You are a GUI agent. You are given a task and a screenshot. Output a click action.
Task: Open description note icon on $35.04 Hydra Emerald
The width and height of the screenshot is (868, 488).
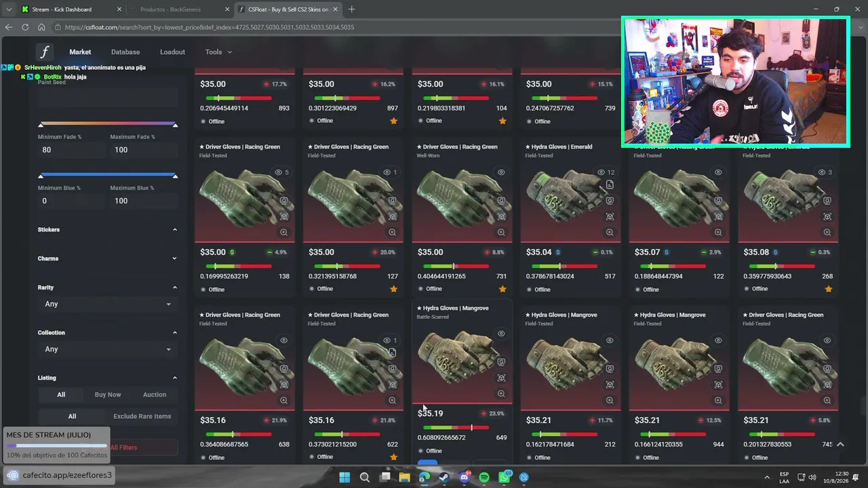click(x=610, y=185)
